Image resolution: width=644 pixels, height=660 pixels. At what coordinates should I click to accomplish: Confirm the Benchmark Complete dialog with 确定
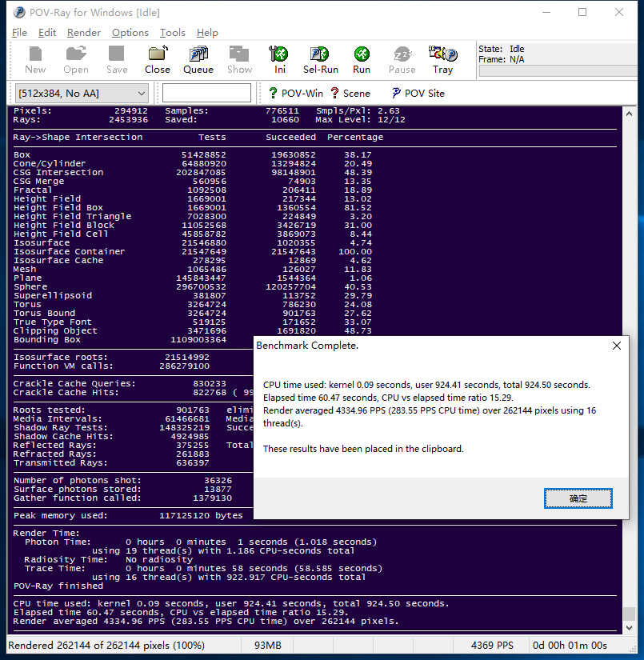click(x=578, y=498)
